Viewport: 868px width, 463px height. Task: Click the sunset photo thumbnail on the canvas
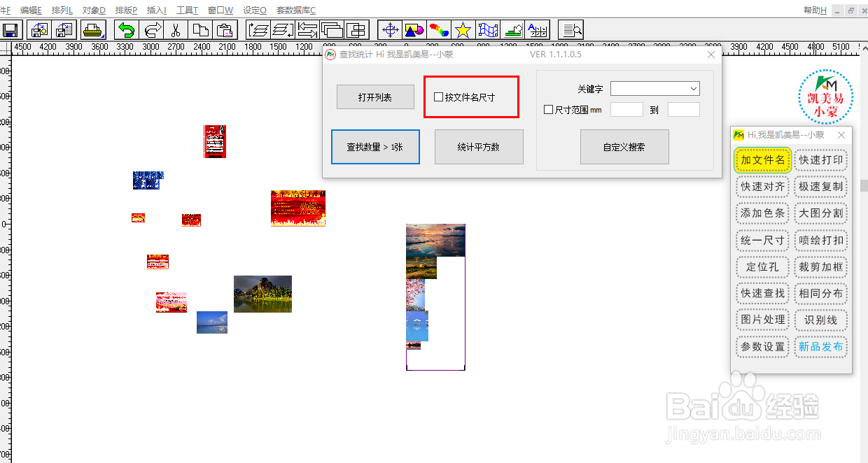pyautogui.click(x=435, y=238)
